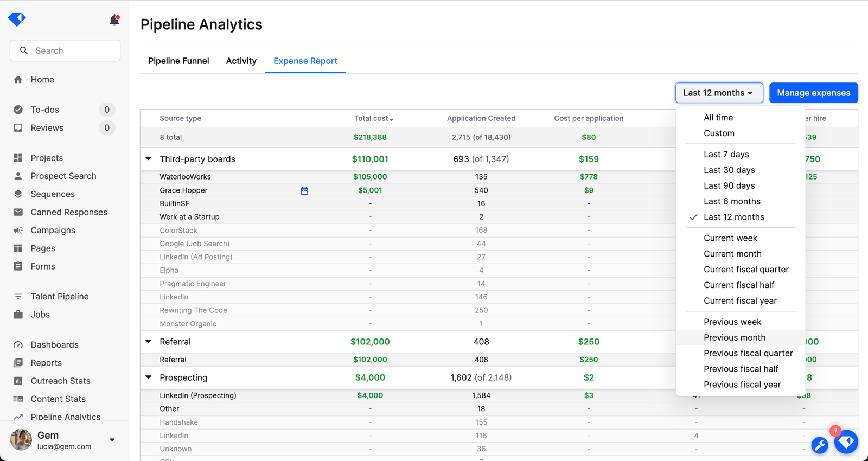Go to Campaigns via the megaphone icon

[x=18, y=230]
